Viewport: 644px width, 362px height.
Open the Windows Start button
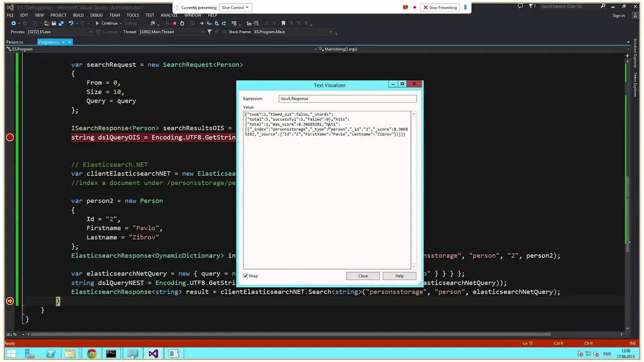(11, 354)
